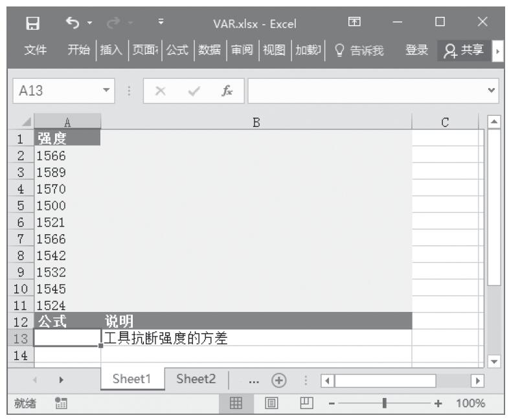This screenshot has width=509, height=420.
Task: Click the zoom in plus icon
Action: (438, 403)
